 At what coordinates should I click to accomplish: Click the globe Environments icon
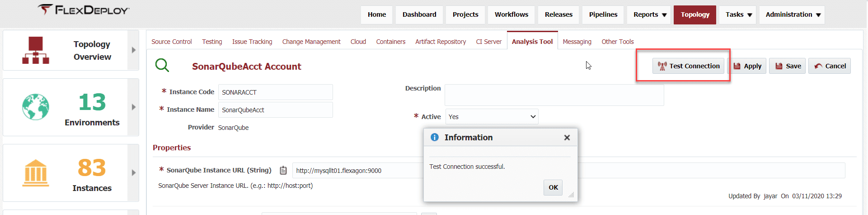click(36, 107)
